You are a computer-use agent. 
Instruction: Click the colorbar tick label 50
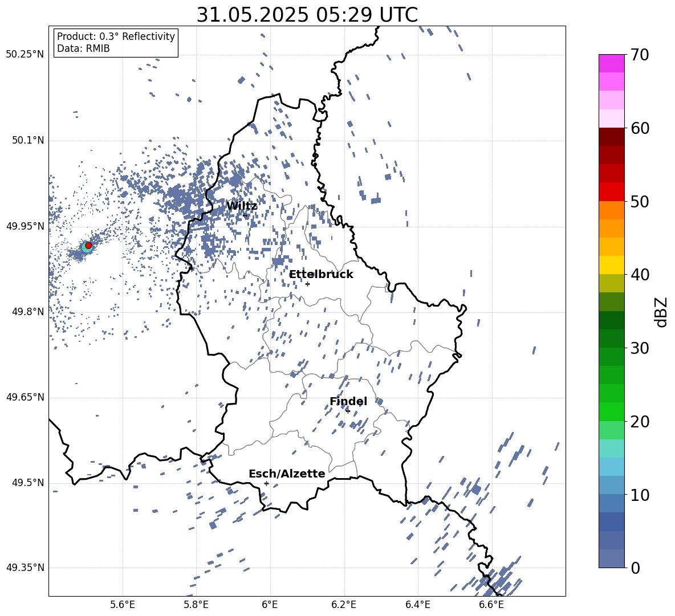point(640,201)
